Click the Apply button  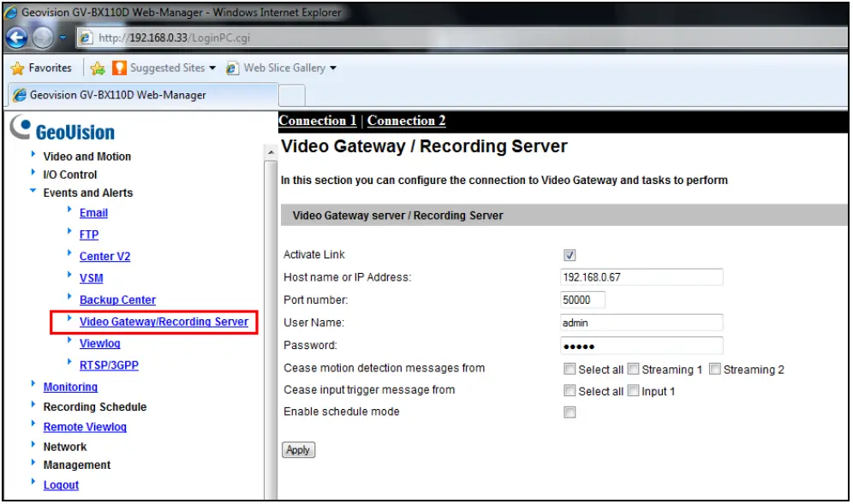click(298, 449)
